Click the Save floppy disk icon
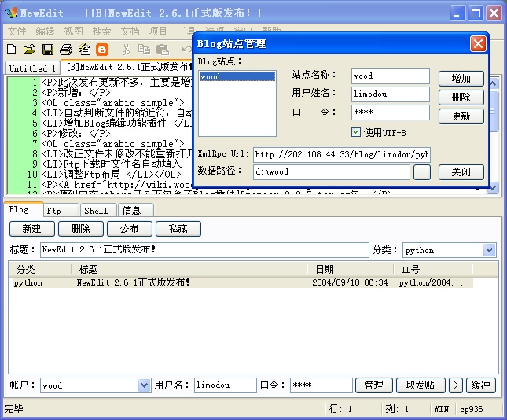The image size is (507, 420). pos(47,50)
